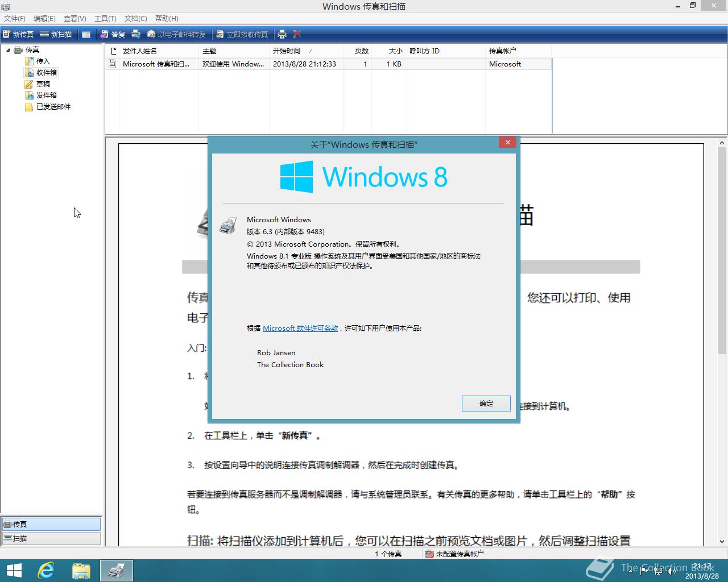Launch Internet Explorer from the taskbar

click(x=46, y=571)
